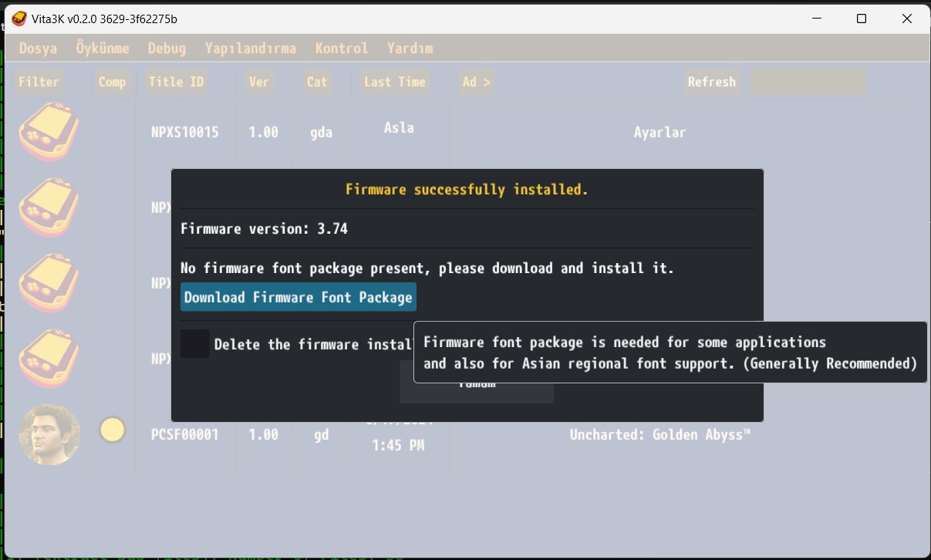Sort by Ad column header
The image size is (931, 560).
pos(476,82)
